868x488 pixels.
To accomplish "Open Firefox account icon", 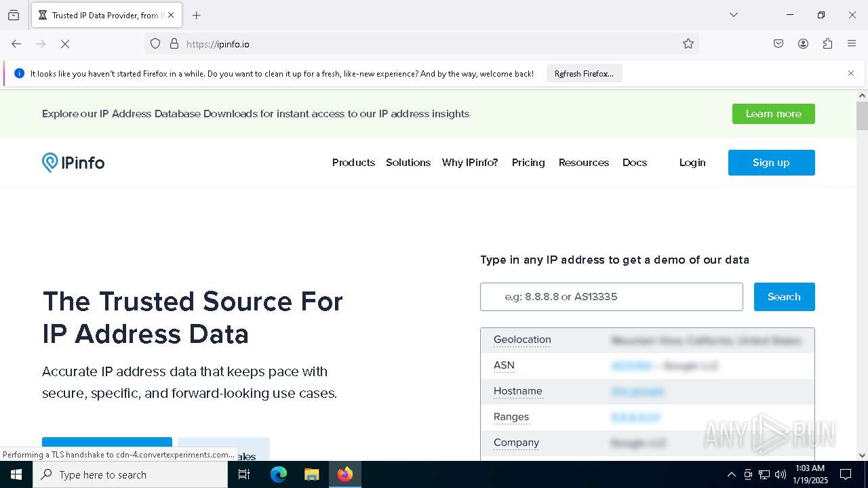I will coord(803,44).
